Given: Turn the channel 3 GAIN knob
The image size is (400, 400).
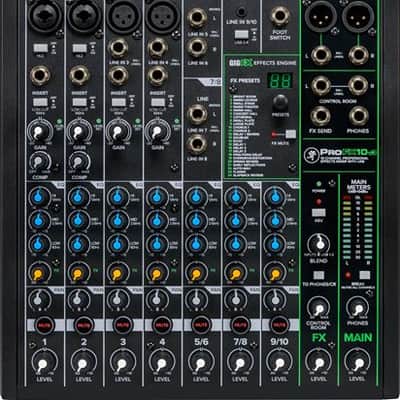Looking at the screenshot, I should (118, 132).
